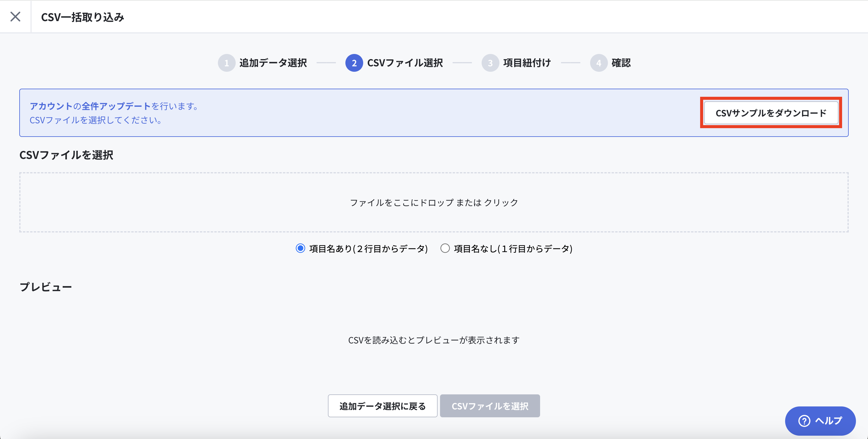Select 項目名あり(2行目からデータ) radio option
This screenshot has height=439, width=868.
[x=300, y=248]
